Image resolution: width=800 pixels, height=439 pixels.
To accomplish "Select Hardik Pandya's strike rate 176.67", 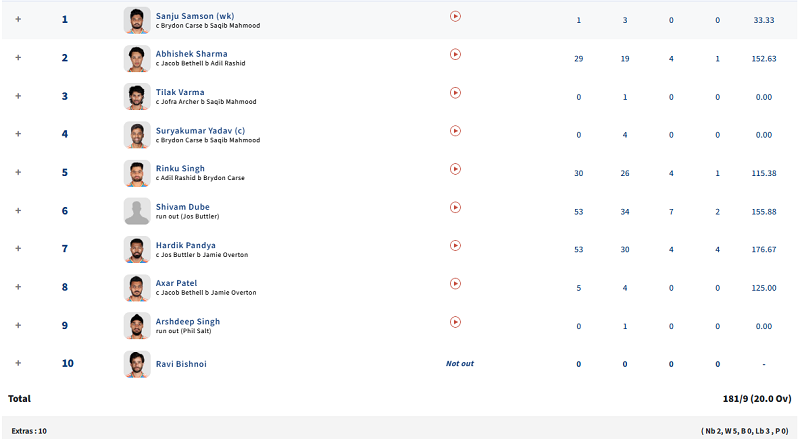I will pos(764,250).
